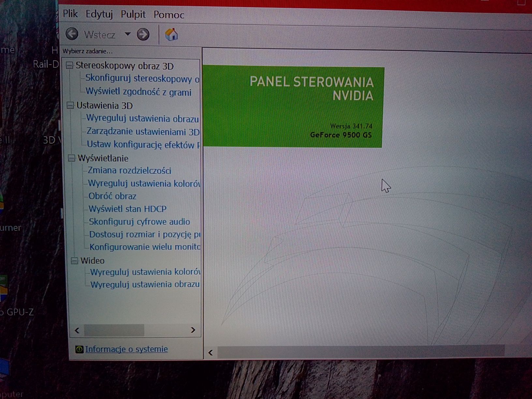This screenshot has width=532, height=399.
Task: Collapse the Wideo group
Action: coord(75,261)
